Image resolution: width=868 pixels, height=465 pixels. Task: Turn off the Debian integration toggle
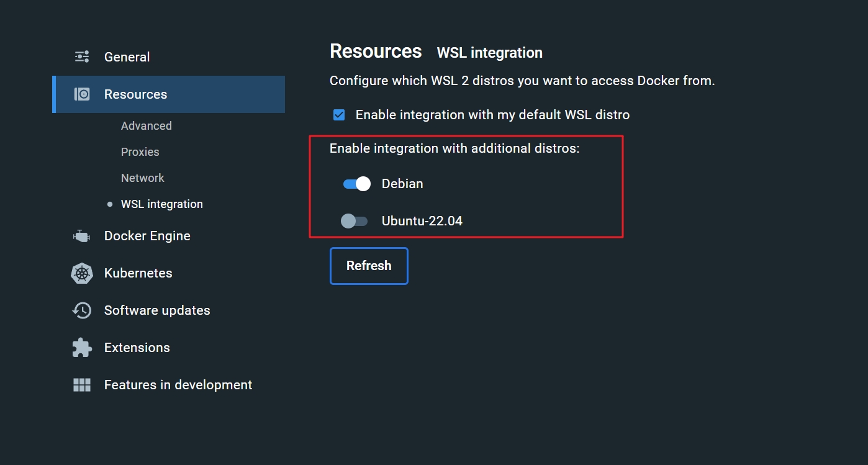pos(356,184)
